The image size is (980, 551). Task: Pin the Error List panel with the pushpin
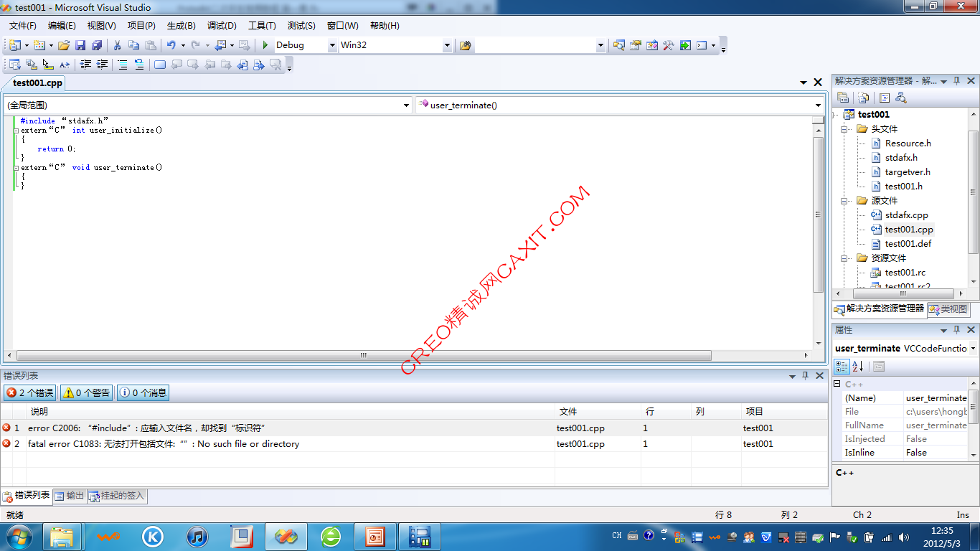pyautogui.click(x=806, y=375)
